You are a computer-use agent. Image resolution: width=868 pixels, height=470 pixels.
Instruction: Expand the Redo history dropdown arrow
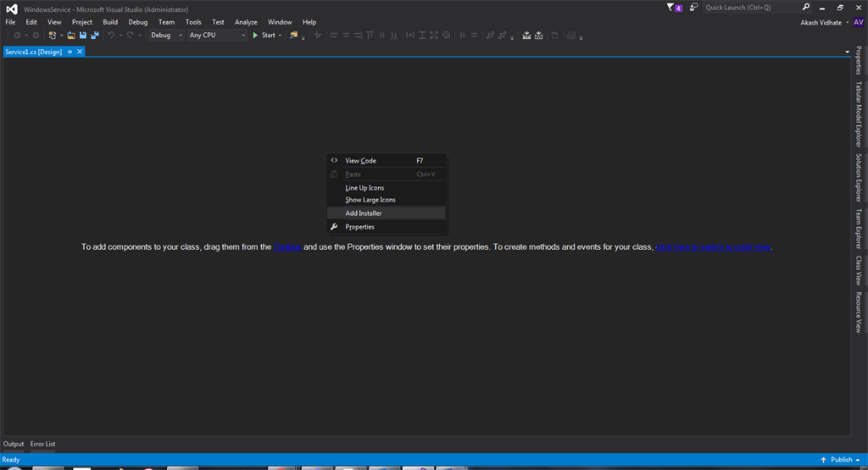(140, 36)
